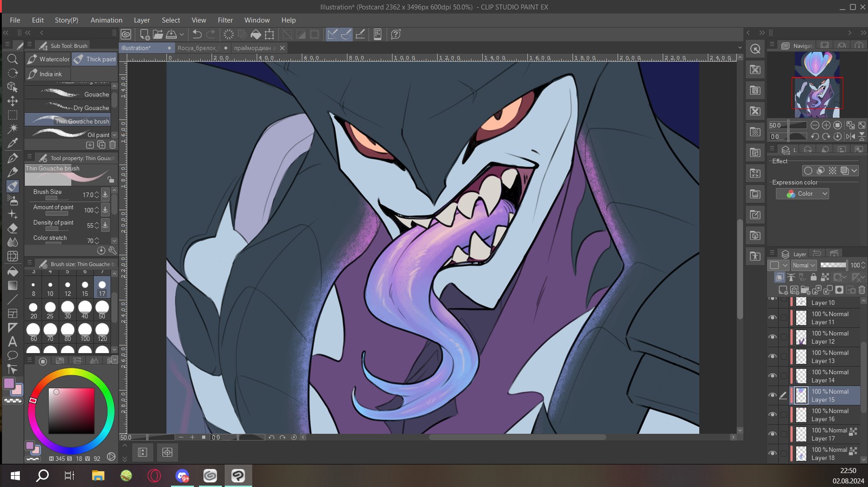Image resolution: width=868 pixels, height=487 pixels.
Task: Open the Filter menu
Action: point(225,20)
